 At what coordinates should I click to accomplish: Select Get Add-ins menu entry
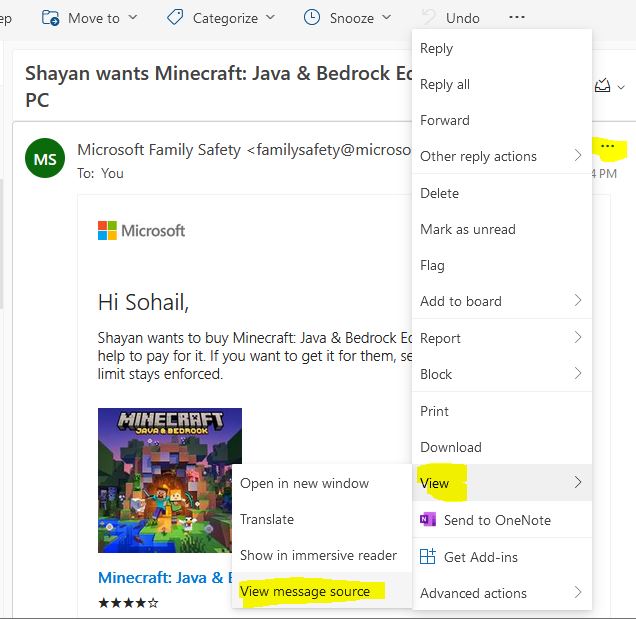pos(502,557)
